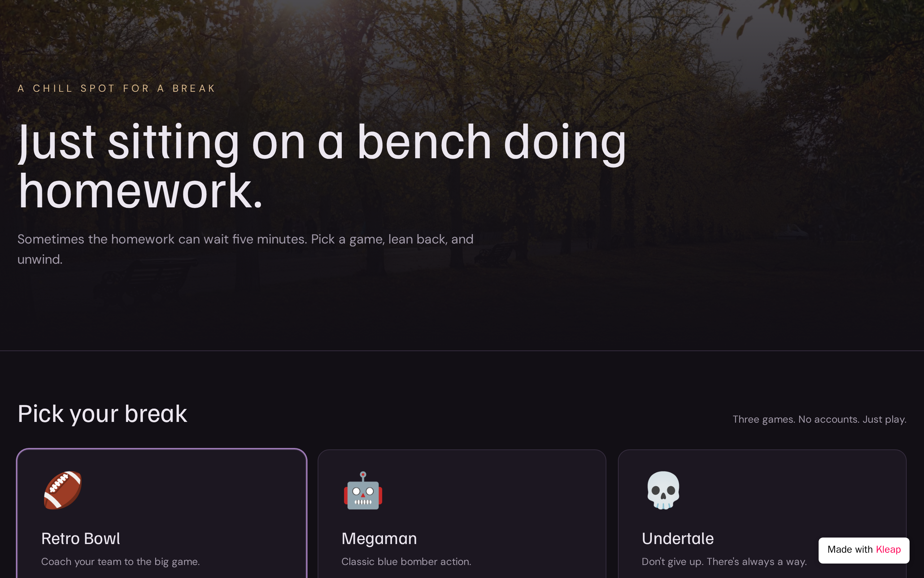Click 'Three games. No accounts. Just play.' text

point(819,419)
